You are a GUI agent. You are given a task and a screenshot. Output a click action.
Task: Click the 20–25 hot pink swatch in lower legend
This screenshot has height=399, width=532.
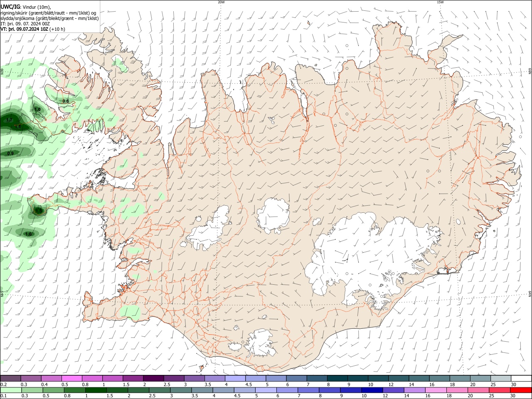[478, 390]
